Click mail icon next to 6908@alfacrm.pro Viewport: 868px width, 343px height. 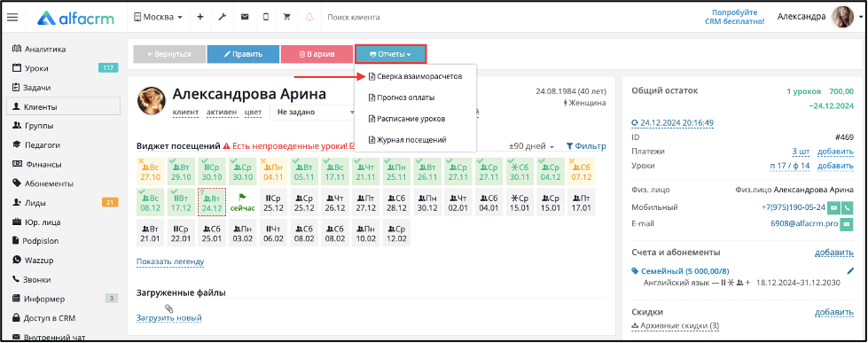(x=847, y=224)
